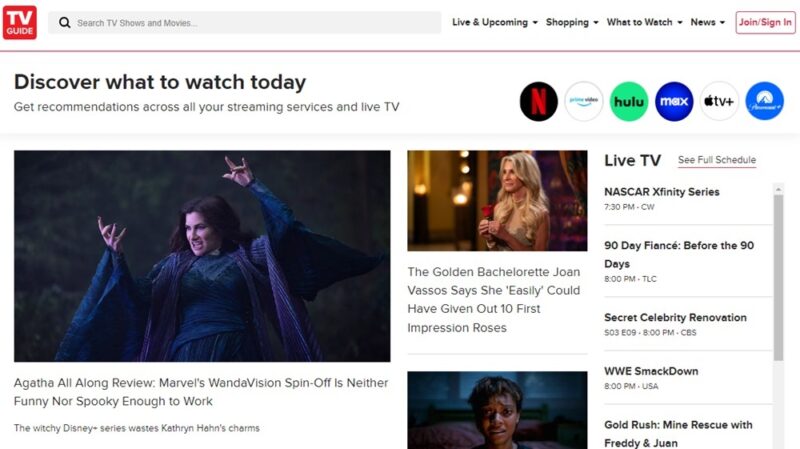
Task: Click the Live TV list scrollbar thumb
Action: click(778, 278)
